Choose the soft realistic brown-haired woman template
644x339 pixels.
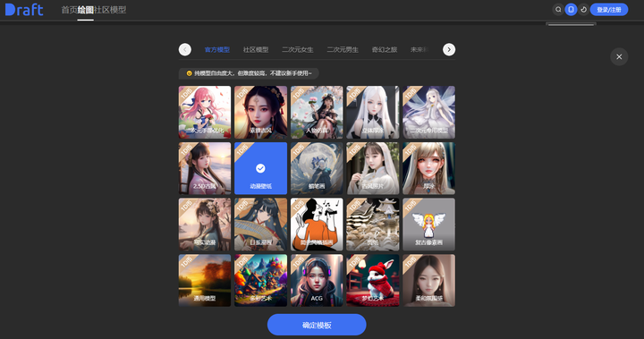[428, 280]
